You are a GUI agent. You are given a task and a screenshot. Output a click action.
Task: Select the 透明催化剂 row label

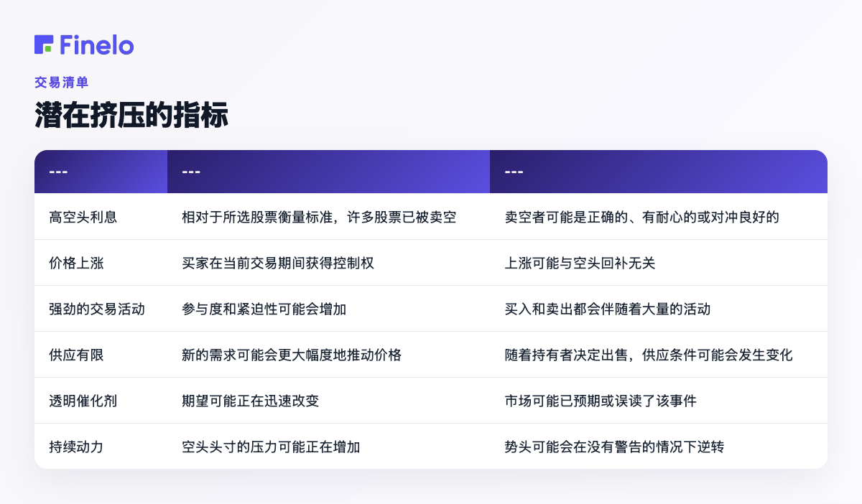tap(83, 401)
